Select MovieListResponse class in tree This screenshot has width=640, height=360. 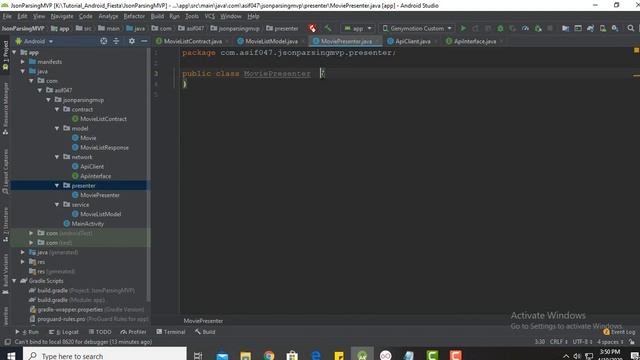pos(104,147)
